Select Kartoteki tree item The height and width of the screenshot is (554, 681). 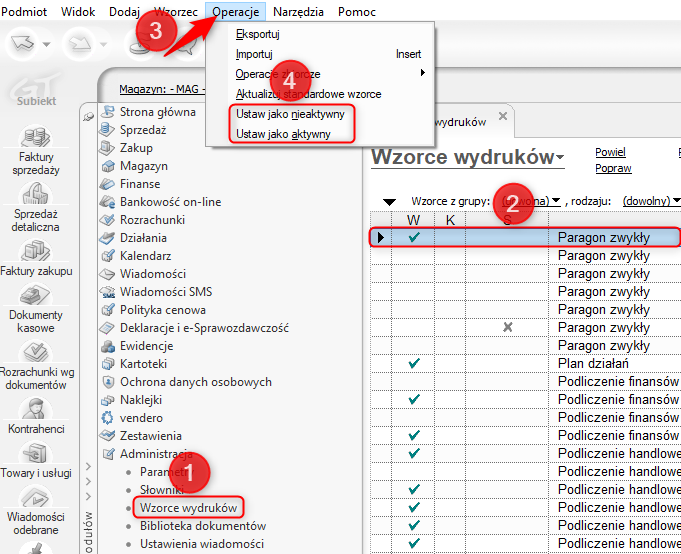143,364
